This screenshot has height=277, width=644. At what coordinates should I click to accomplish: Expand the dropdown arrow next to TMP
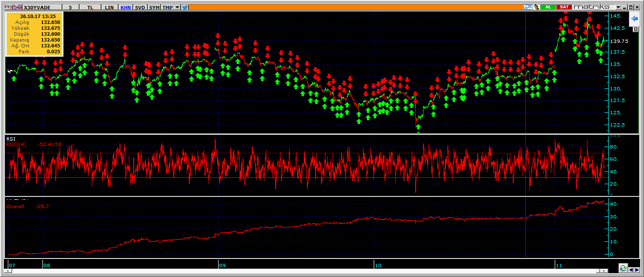coord(177,7)
